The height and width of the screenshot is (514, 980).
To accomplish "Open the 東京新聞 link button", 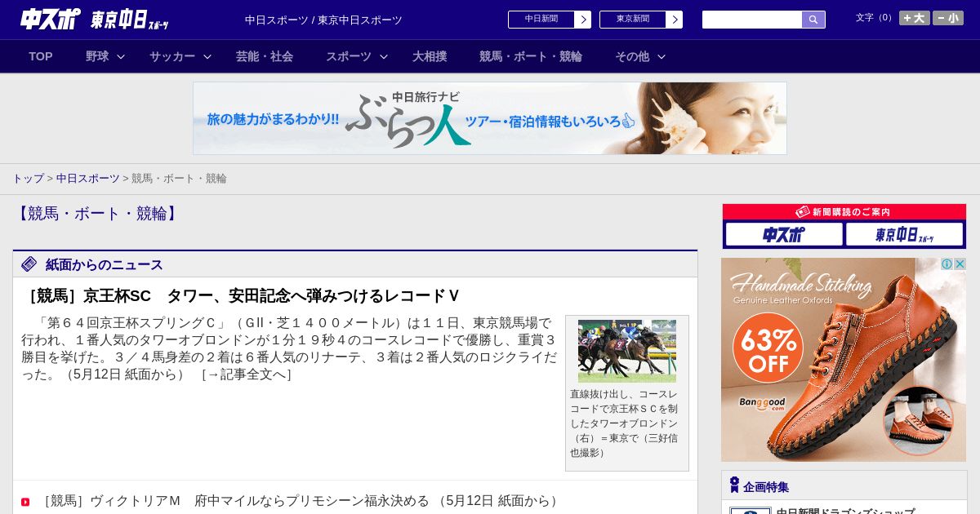I will pyautogui.click(x=633, y=20).
